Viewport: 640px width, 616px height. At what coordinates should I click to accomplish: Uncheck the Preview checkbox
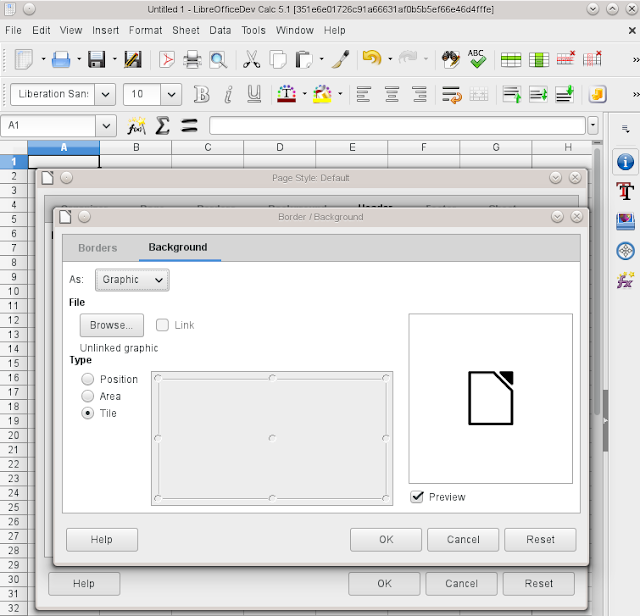click(417, 497)
